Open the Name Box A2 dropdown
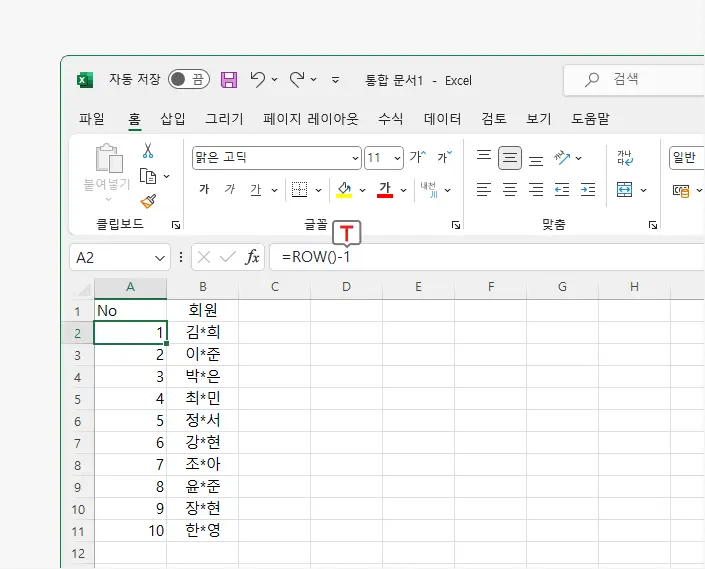Screen dimensions: 705x569 [159, 258]
